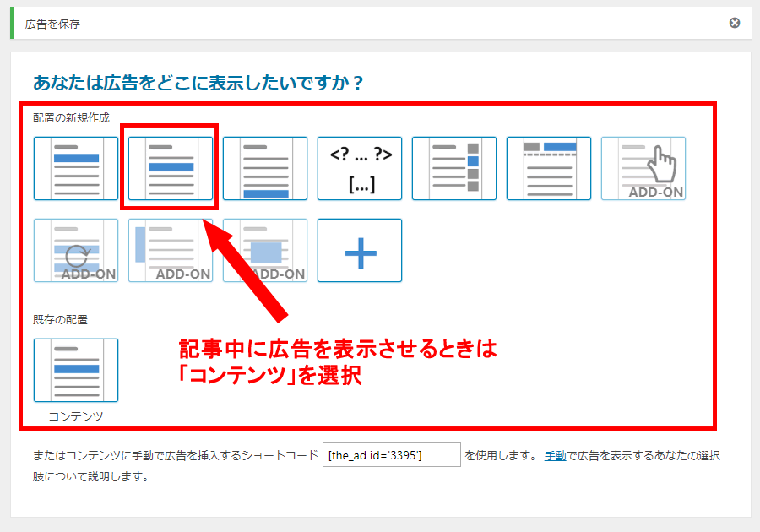Select the ADD-ON centered popup layer placement
This screenshot has height=532, width=760.
coord(265,250)
